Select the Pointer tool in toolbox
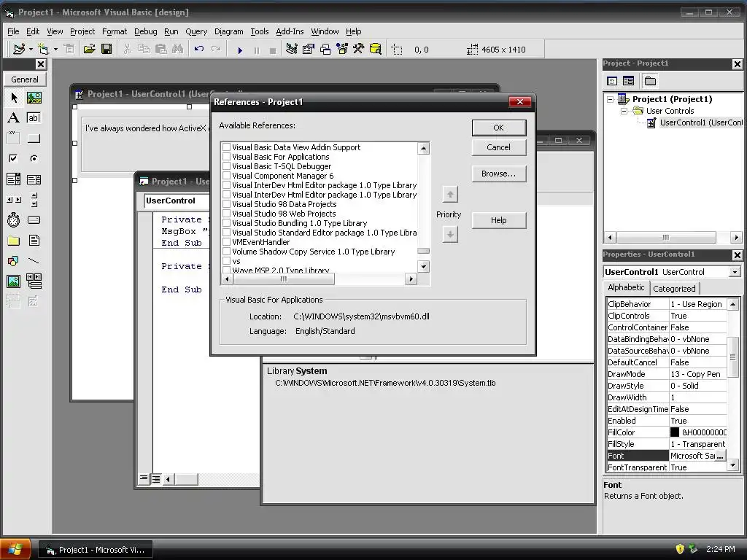The image size is (747, 560). (14, 98)
